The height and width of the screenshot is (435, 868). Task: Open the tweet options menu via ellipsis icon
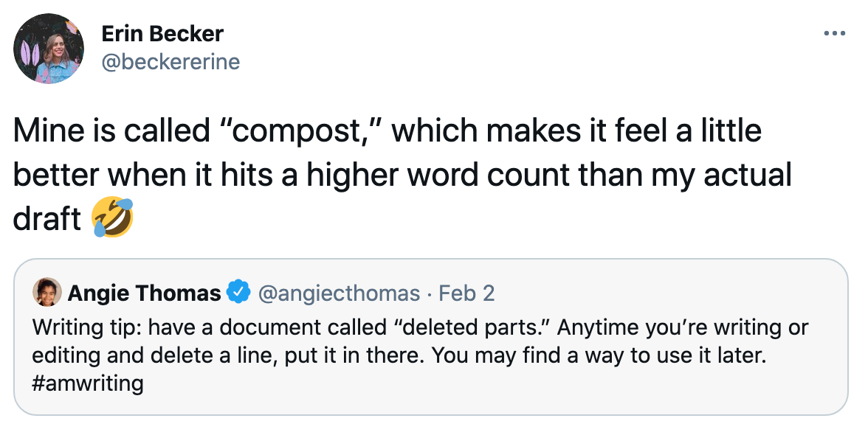[x=836, y=32]
